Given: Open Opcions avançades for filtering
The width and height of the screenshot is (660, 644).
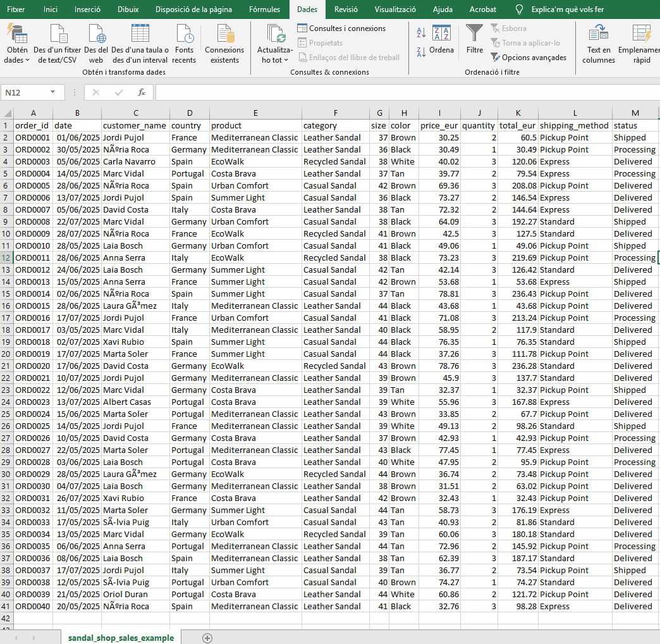Looking at the screenshot, I should pos(529,58).
